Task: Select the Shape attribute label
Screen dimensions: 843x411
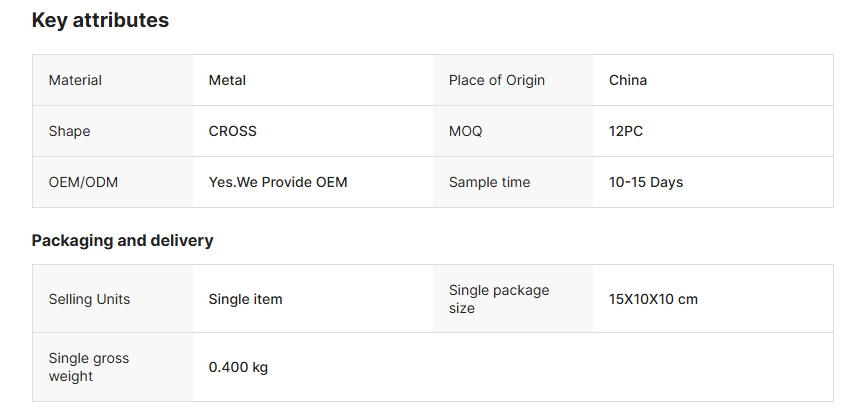Action: point(69,131)
